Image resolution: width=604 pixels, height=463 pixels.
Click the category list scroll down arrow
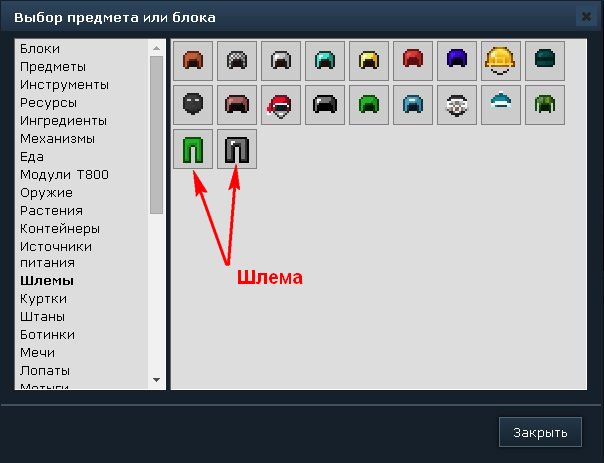156,380
